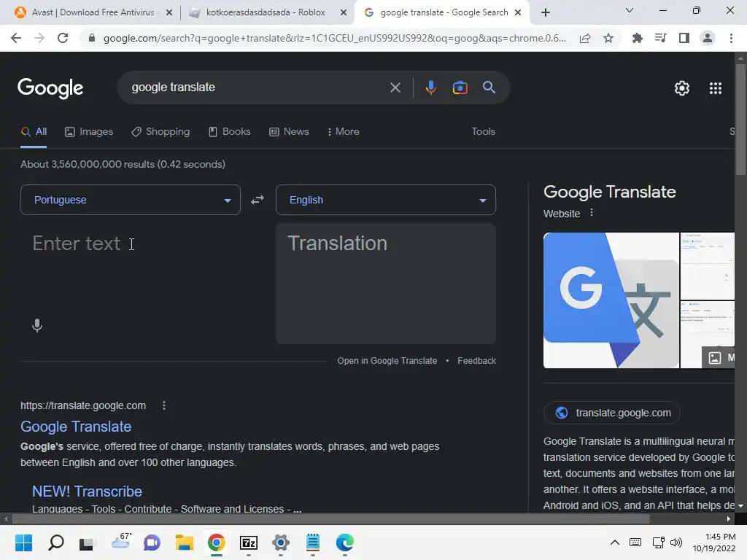Close the Avast tab
Screen dimensions: 747x560
(169, 12)
